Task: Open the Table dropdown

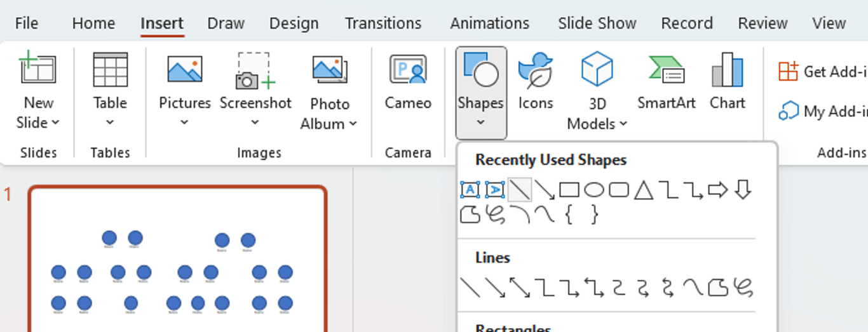Action: [x=110, y=122]
